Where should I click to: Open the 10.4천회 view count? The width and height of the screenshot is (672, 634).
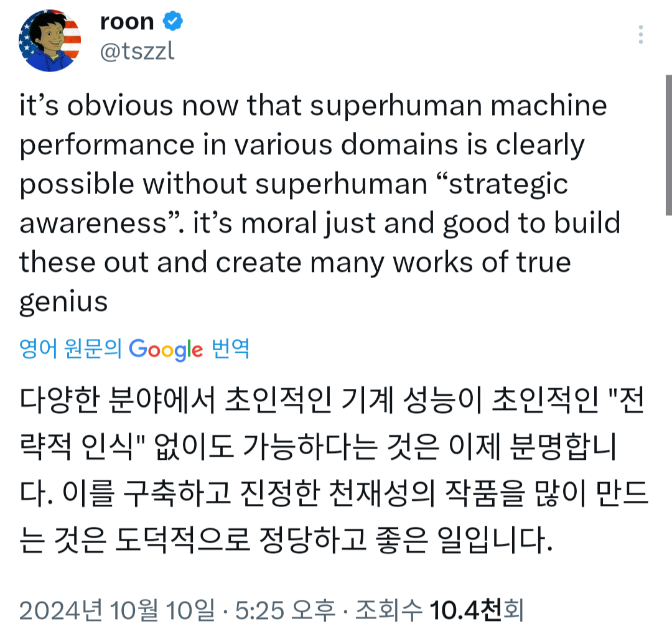coord(476,610)
